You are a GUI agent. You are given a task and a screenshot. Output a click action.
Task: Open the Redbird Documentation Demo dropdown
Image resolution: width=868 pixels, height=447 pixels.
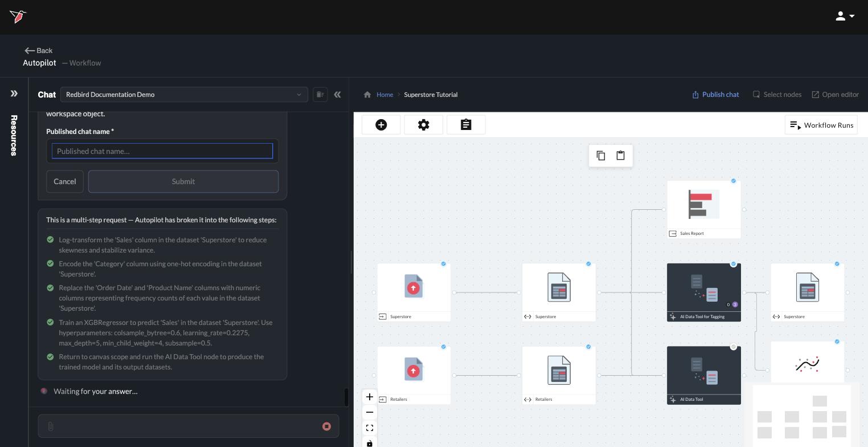[x=184, y=95]
